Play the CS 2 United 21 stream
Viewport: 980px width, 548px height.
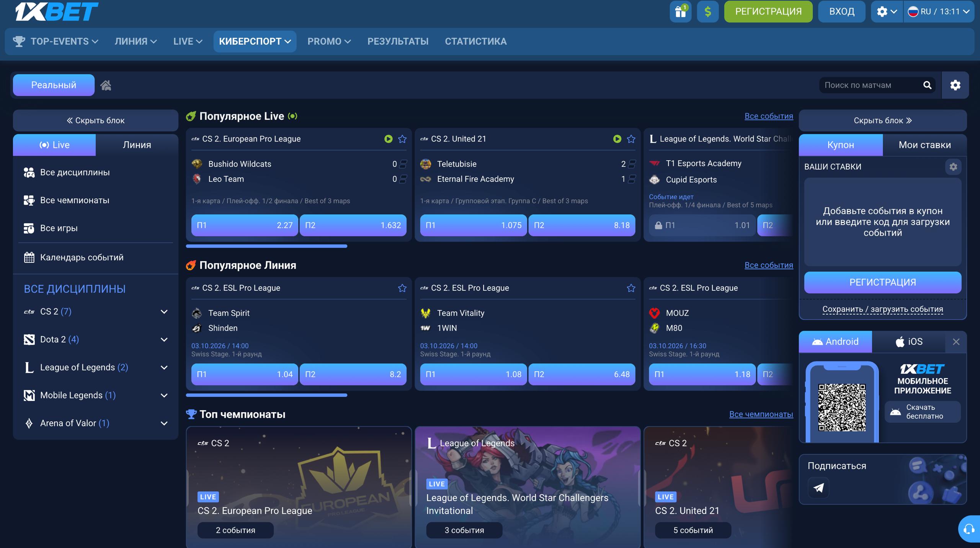point(617,139)
